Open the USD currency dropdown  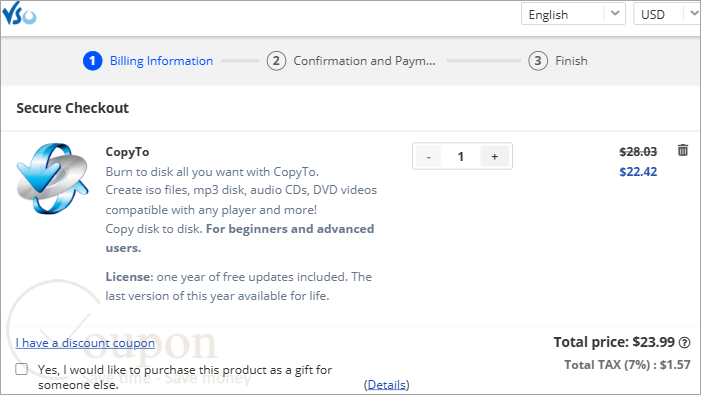point(667,14)
